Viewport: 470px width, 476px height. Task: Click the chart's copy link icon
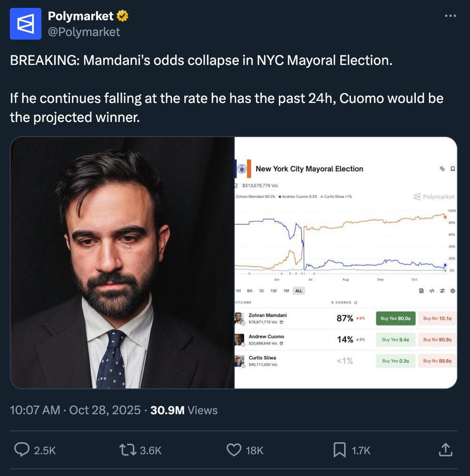[442, 169]
